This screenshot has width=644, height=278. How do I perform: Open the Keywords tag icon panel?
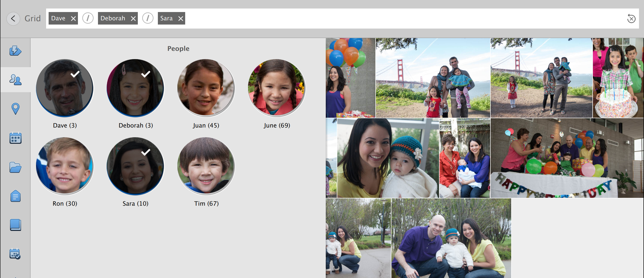(15, 196)
